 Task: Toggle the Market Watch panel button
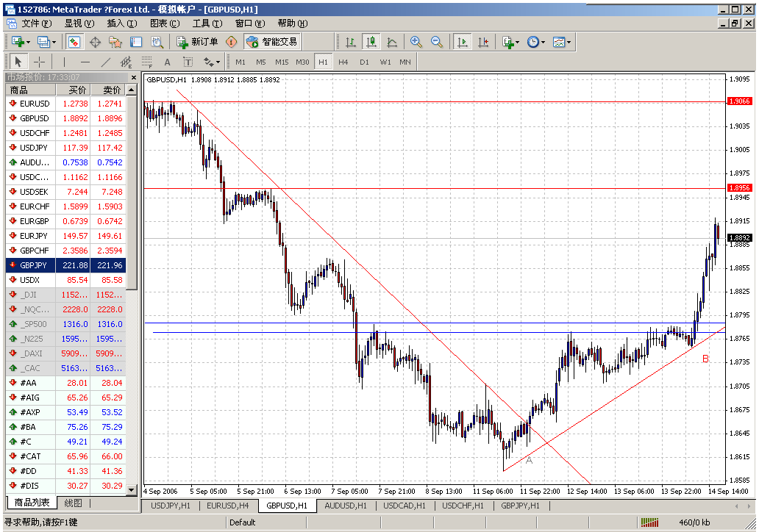[74, 42]
